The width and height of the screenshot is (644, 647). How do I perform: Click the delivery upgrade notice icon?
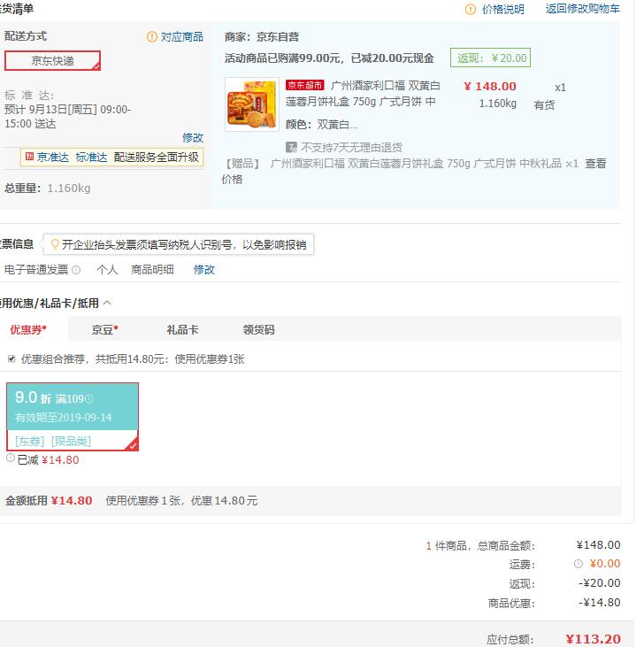tap(29, 157)
